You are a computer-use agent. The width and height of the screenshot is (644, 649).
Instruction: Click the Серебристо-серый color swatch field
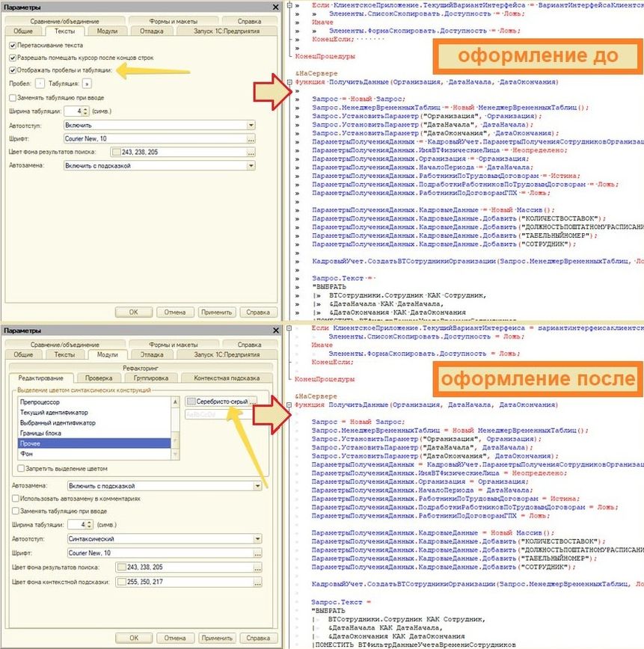point(220,402)
